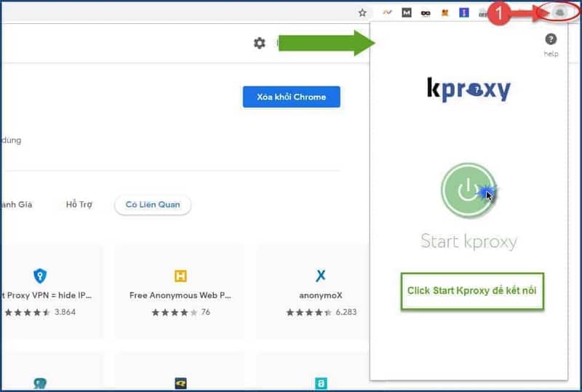
Task: Bookmark this page with the star icon
Action: [x=362, y=13]
